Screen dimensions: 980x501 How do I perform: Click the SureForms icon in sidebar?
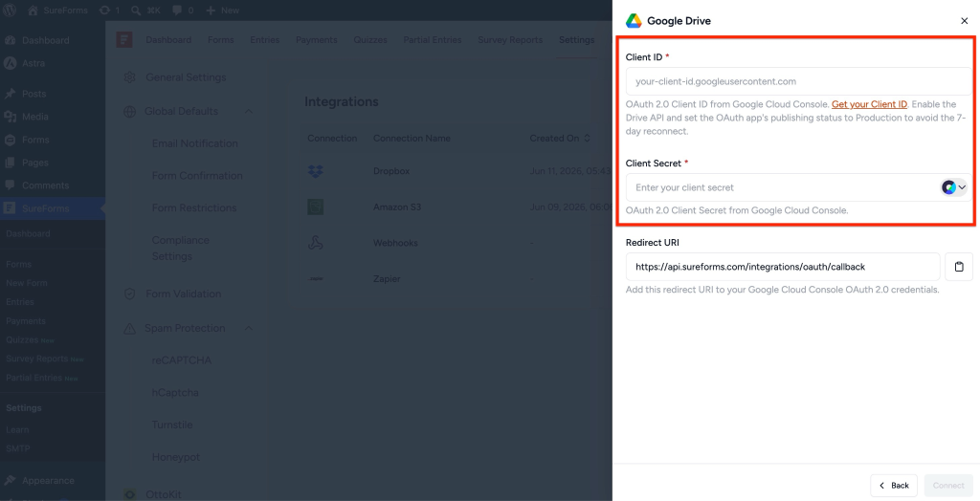pyautogui.click(x=10, y=208)
